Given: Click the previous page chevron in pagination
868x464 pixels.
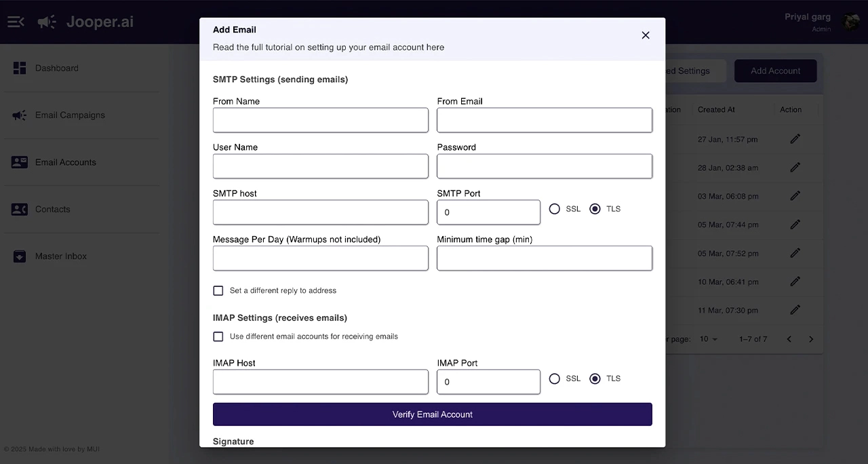Looking at the screenshot, I should [789, 339].
